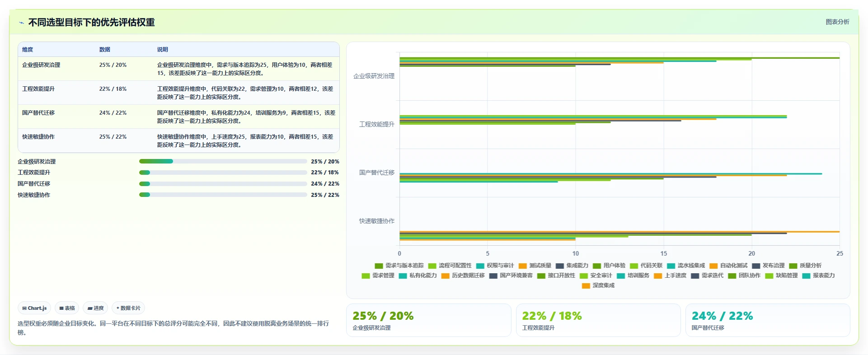Click the 维度 table column header
868x355 pixels.
pyautogui.click(x=28, y=50)
